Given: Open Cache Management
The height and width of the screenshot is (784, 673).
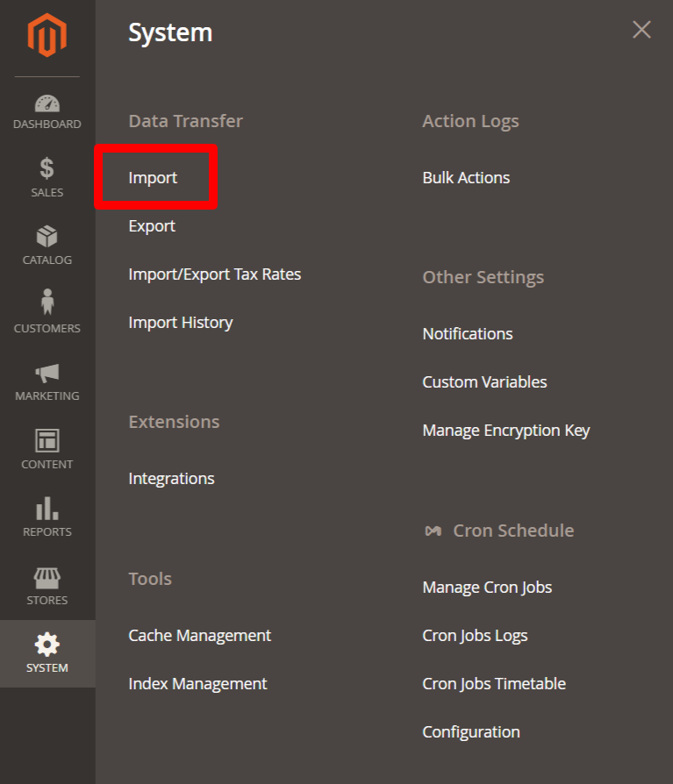Looking at the screenshot, I should [200, 636].
